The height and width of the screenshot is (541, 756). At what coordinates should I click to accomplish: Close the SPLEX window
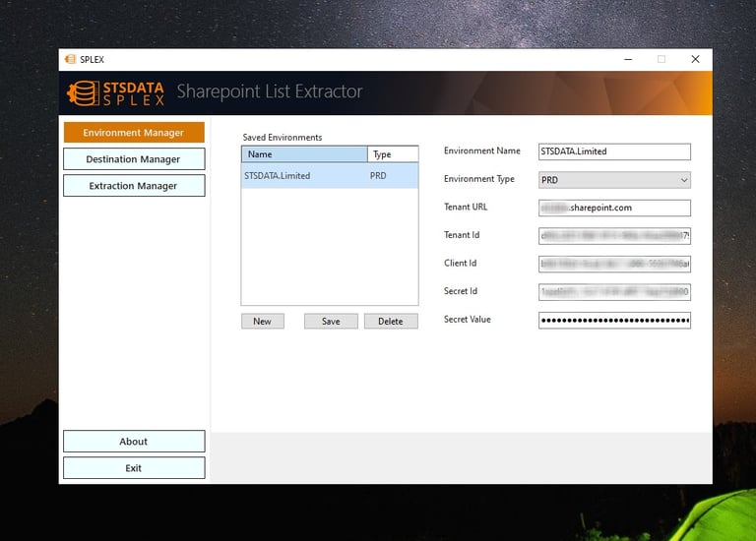[695, 59]
